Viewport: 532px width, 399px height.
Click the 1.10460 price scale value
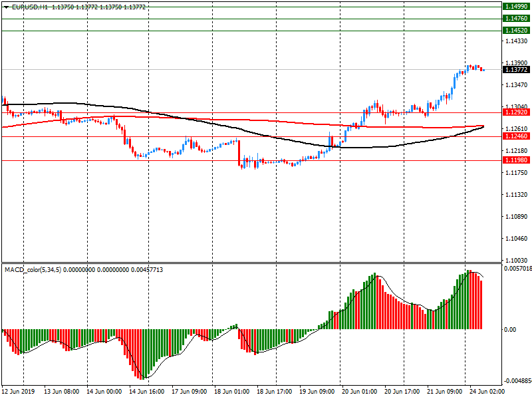click(517, 239)
